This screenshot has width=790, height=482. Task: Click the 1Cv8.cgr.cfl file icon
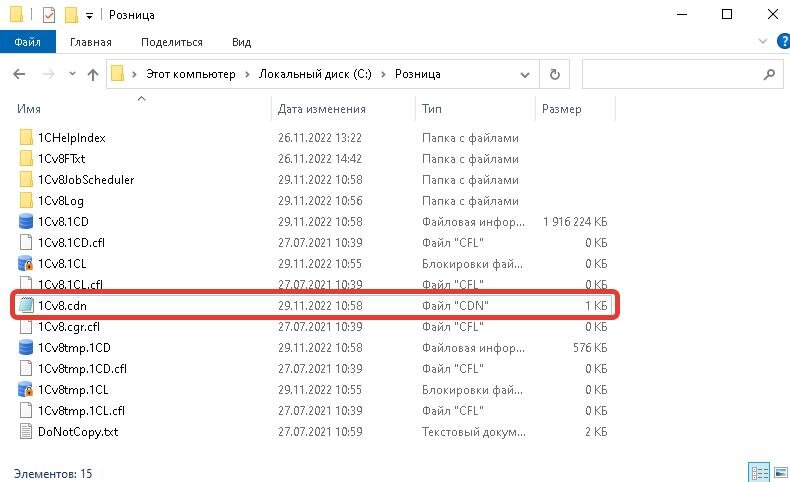point(26,326)
